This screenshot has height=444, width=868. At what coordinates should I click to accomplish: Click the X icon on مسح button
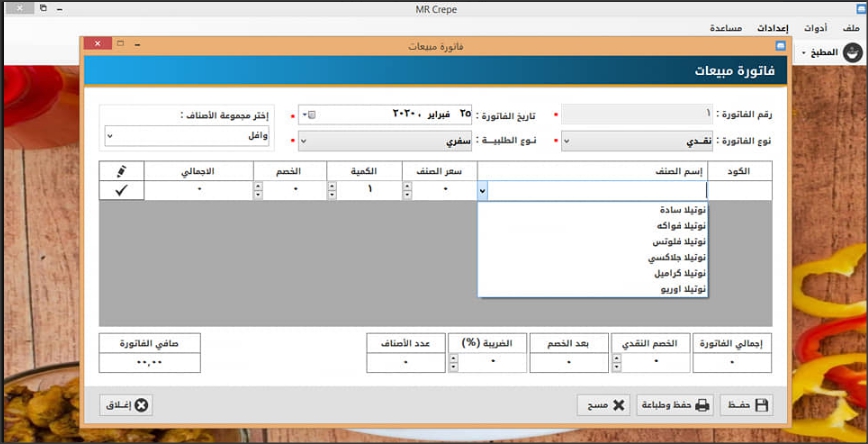pyautogui.click(x=618, y=405)
